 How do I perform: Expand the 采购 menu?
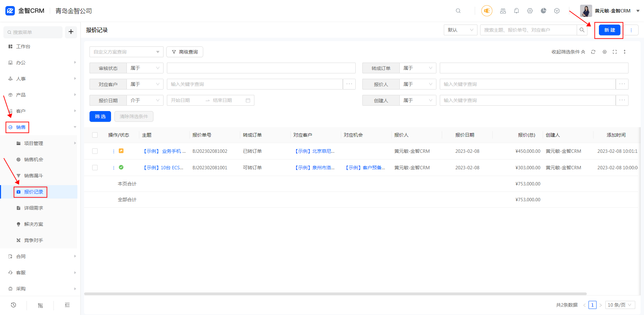click(x=39, y=289)
